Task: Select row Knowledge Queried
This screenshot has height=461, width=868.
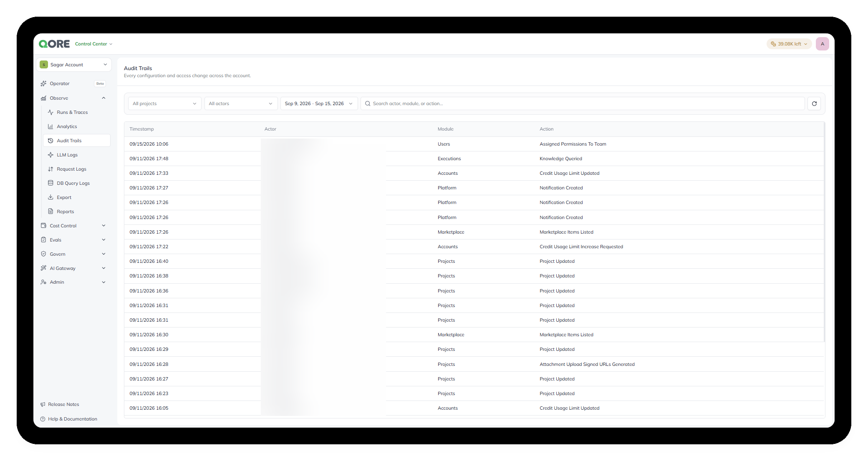Action: (x=474, y=159)
